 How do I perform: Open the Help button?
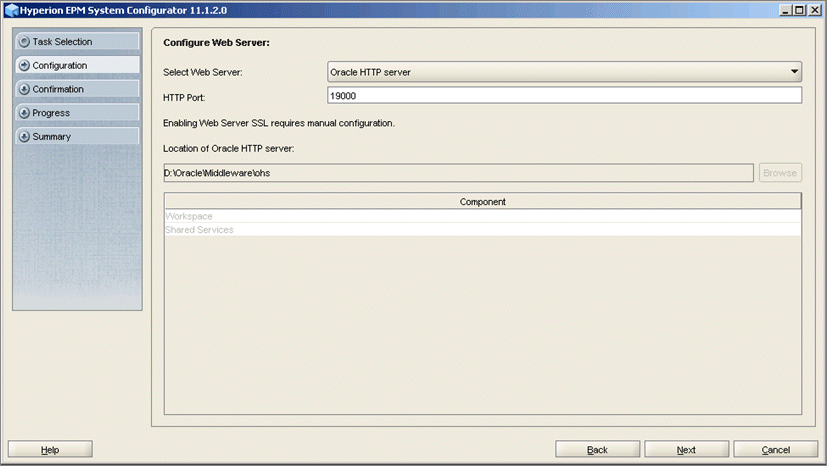[x=50, y=450]
